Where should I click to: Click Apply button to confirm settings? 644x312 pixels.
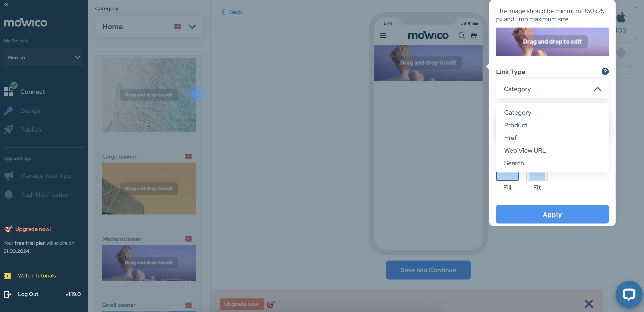coord(552,214)
